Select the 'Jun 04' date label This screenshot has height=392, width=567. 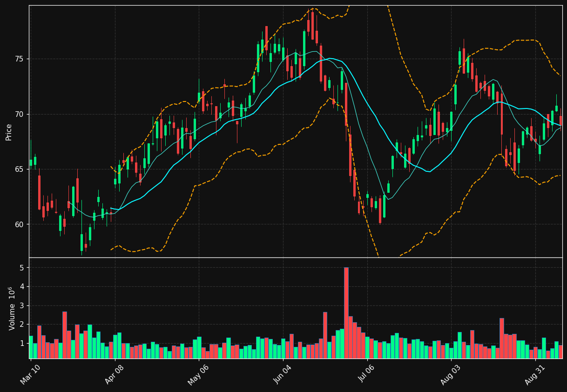coord(283,375)
